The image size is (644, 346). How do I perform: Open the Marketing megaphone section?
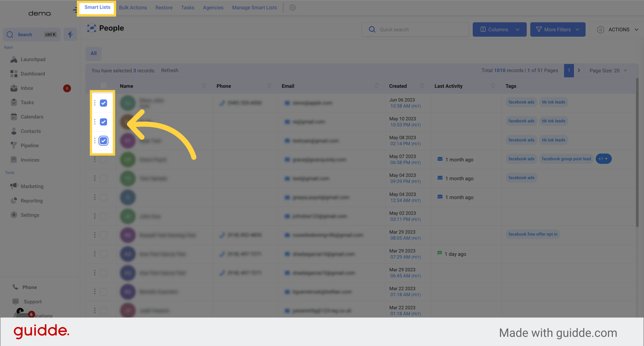[x=32, y=186]
